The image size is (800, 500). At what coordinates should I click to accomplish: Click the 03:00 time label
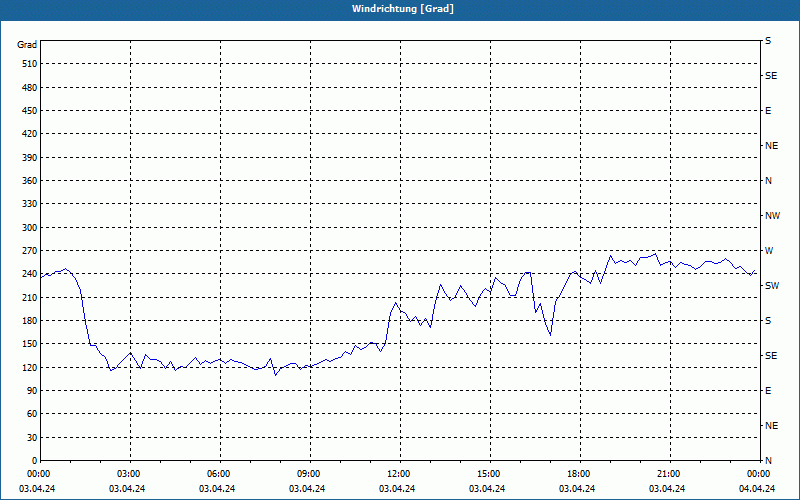[x=131, y=474]
